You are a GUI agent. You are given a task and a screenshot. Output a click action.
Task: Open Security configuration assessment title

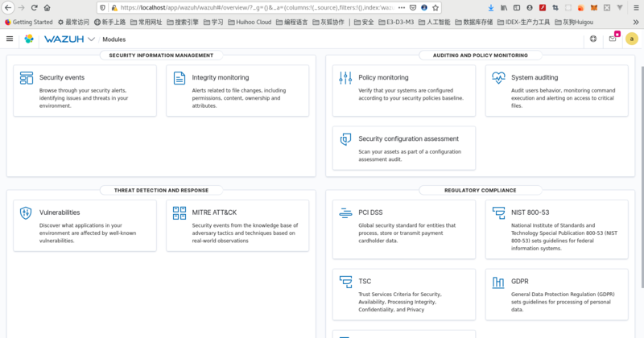point(408,138)
